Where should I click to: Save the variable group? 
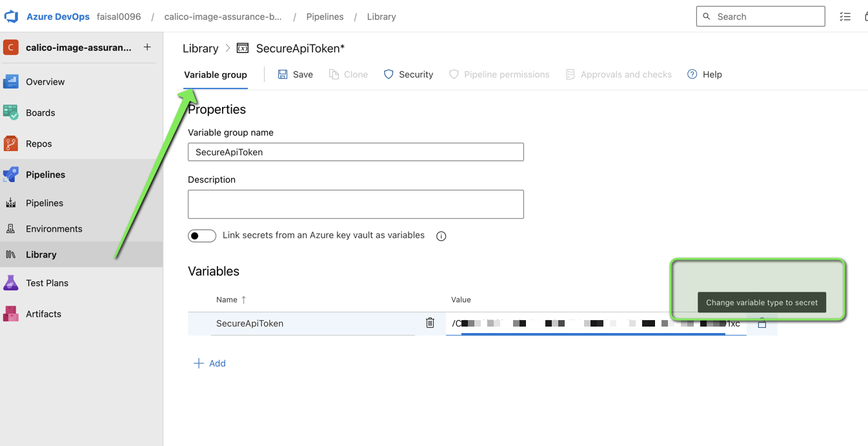295,74
